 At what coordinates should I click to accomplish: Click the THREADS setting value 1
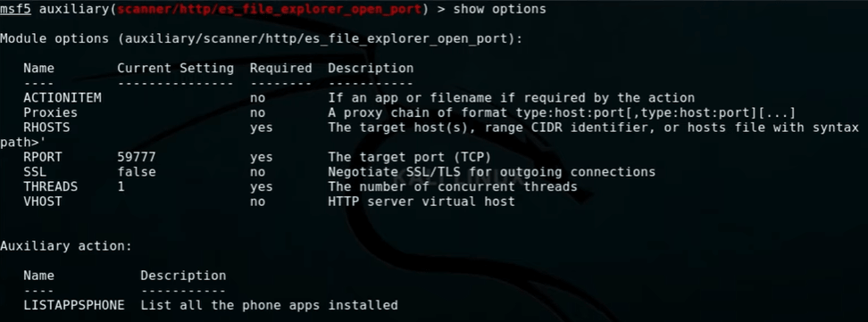pos(121,187)
